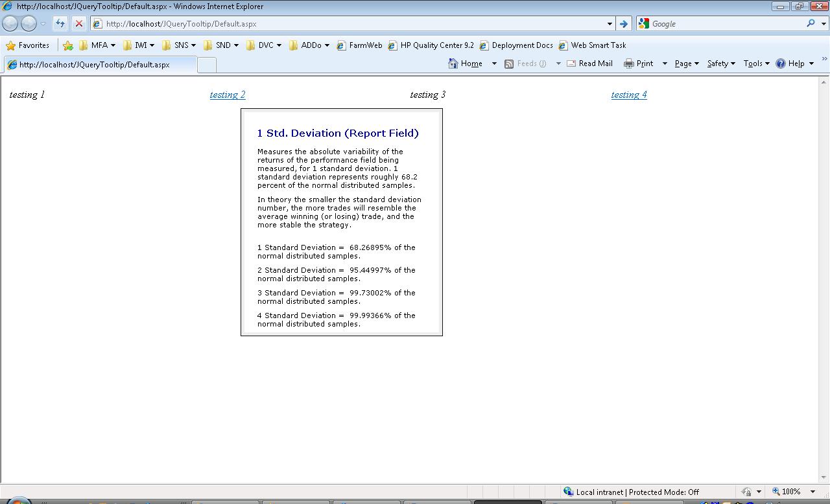Click the Print toolbar icon

[x=639, y=63]
